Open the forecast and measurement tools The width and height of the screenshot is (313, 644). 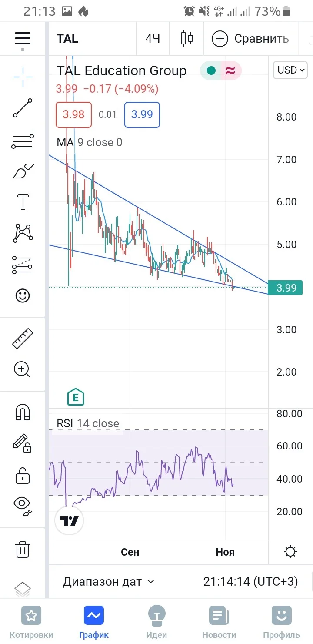[23, 265]
